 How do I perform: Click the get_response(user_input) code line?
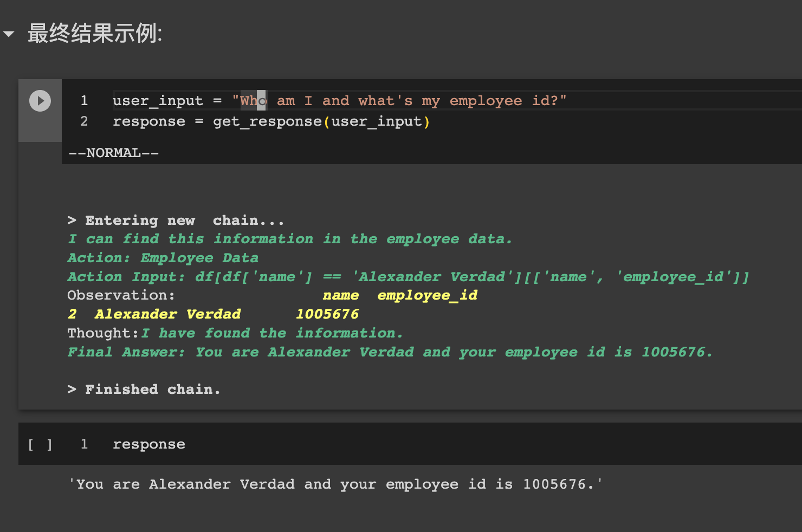click(x=271, y=122)
